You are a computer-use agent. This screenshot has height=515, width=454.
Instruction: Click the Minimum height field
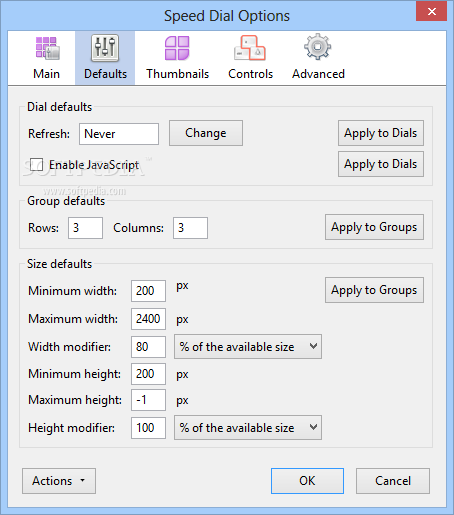pyautogui.click(x=148, y=374)
